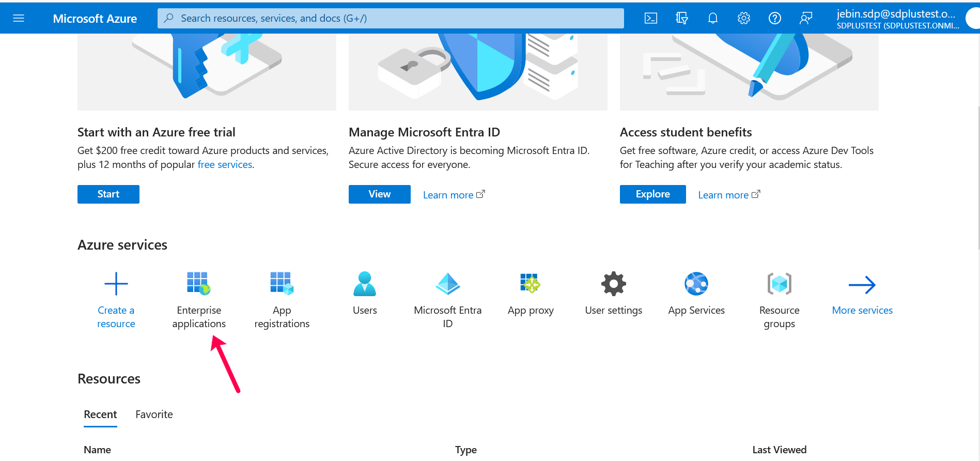Click the Create a resource plus icon
Image resolution: width=980 pixels, height=461 pixels.
[x=116, y=284]
